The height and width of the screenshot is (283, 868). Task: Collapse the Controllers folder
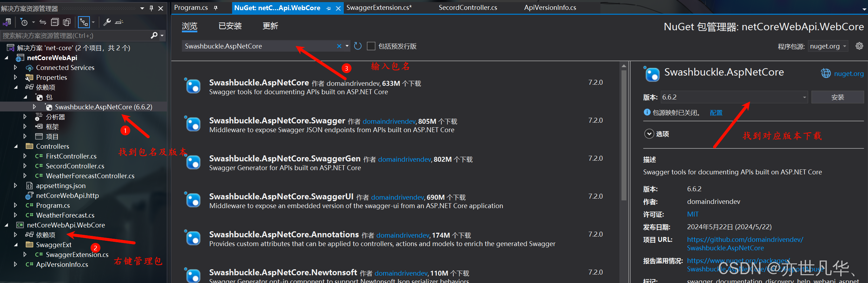point(16,146)
